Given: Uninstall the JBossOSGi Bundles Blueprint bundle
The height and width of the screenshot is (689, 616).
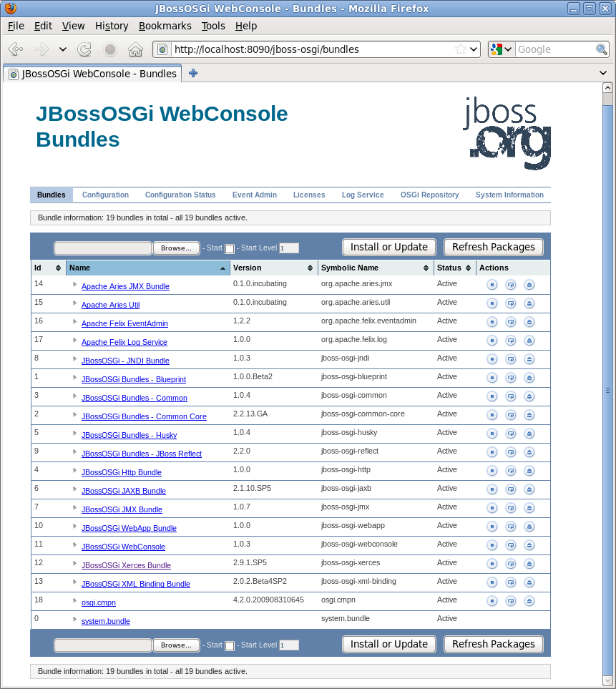Looking at the screenshot, I should (x=529, y=378).
